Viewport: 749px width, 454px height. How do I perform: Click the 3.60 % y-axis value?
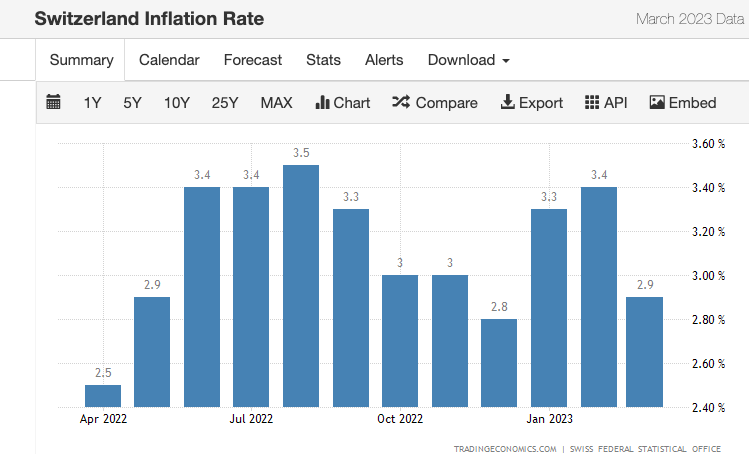[708, 144]
